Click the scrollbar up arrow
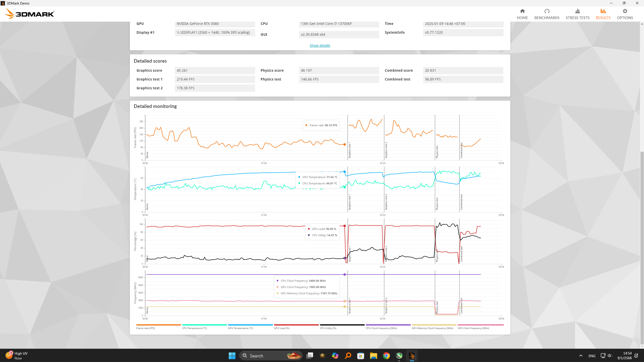Viewport: 644px width, 362px height. click(x=642, y=24)
